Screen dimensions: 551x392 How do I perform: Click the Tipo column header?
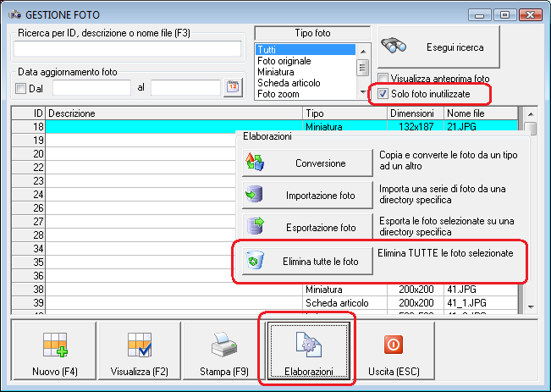point(344,113)
